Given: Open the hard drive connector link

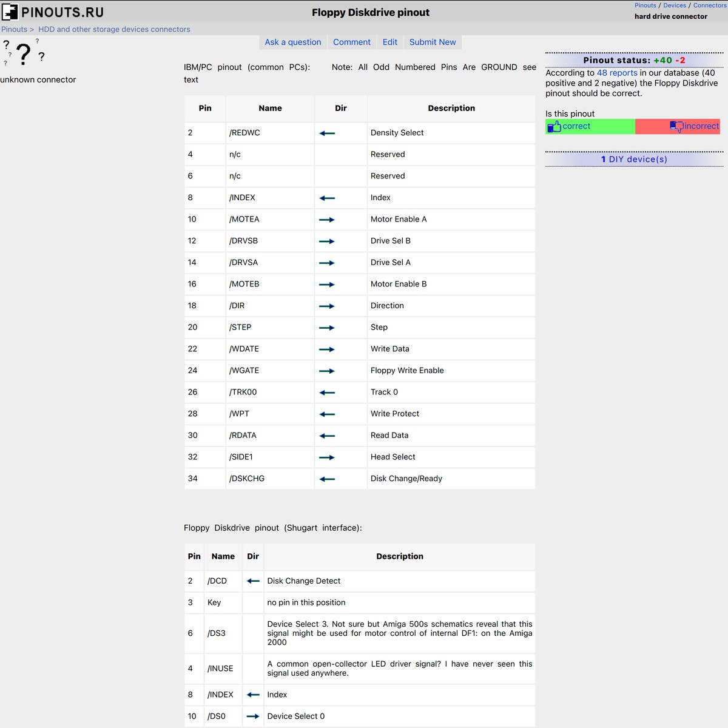Looking at the screenshot, I should point(671,16).
